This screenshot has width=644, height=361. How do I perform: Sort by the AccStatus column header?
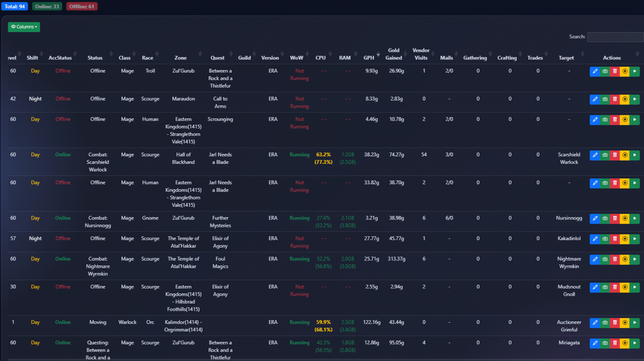tap(60, 58)
